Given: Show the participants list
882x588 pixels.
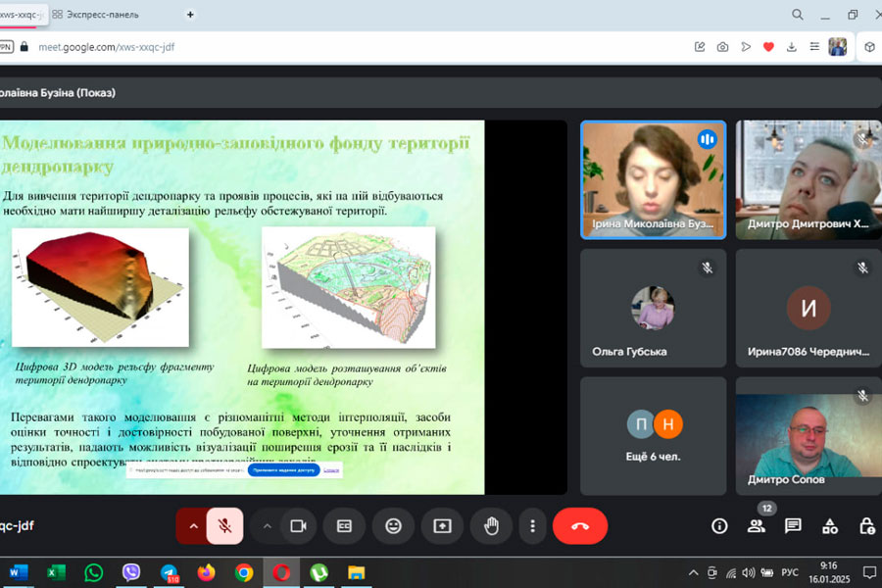Looking at the screenshot, I should coord(756,526).
